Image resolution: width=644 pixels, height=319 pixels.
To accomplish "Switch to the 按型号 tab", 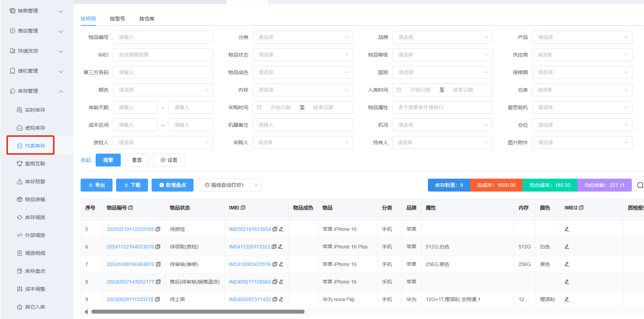I will point(118,19).
